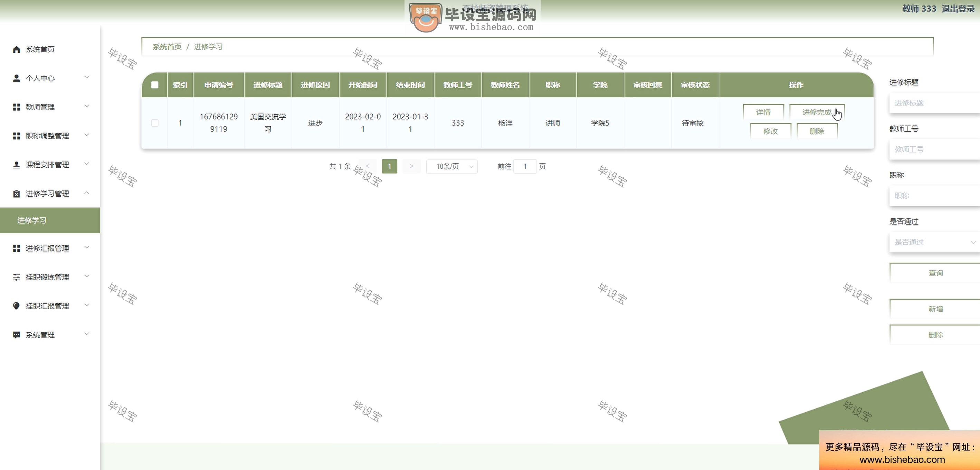Click the 详情 button in row 1
Screen dimensions: 980x470
763,112
